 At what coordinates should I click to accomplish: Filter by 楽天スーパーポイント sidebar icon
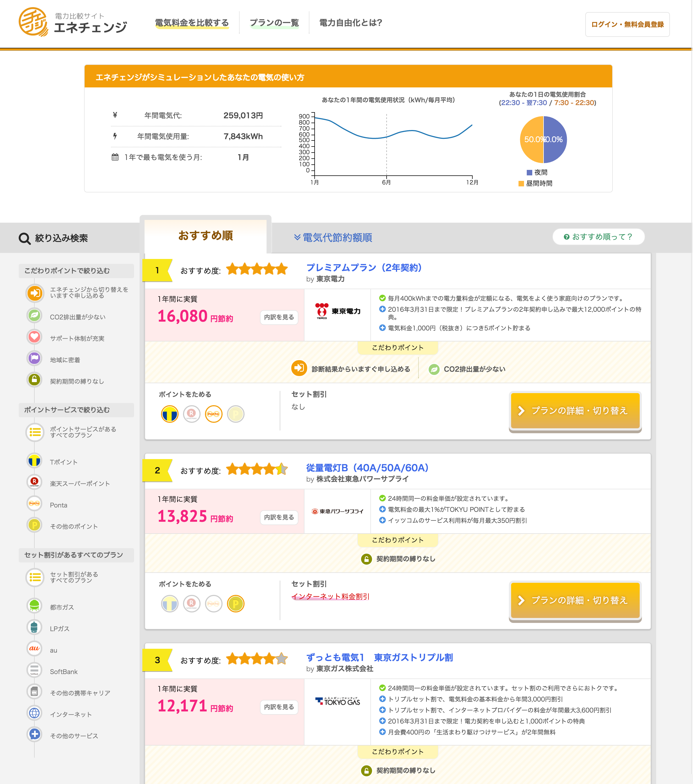tap(35, 482)
